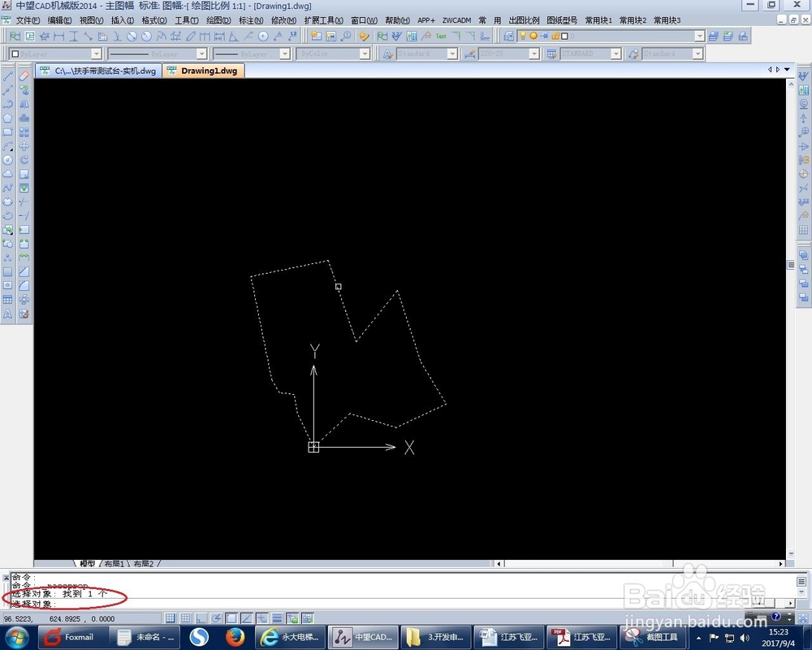
Task: Open the text style Standard dropdown
Action: click(x=452, y=54)
